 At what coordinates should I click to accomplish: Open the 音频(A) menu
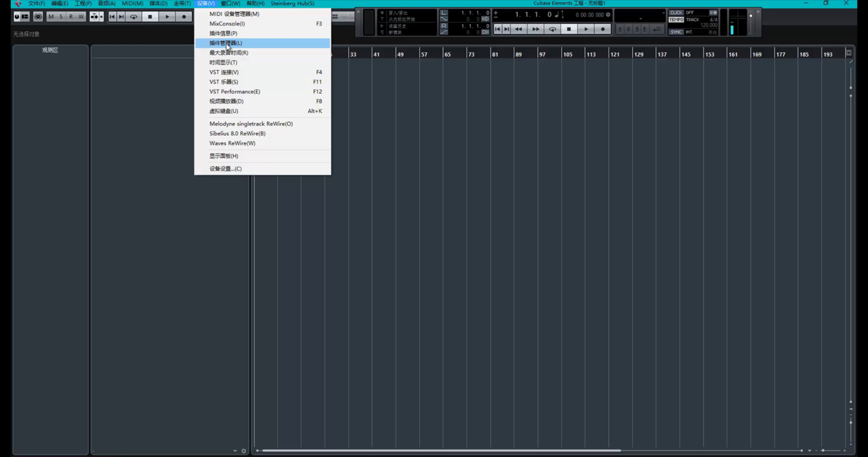pyautogui.click(x=107, y=4)
